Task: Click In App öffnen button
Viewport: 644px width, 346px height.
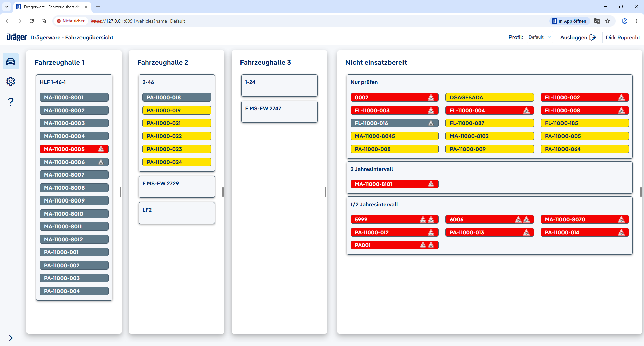Action: (569, 21)
